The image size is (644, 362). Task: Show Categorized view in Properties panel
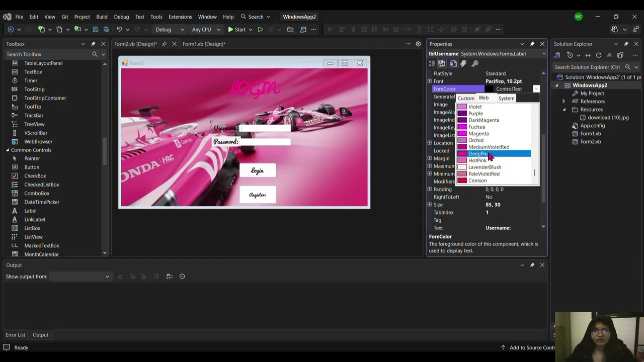pos(432,63)
